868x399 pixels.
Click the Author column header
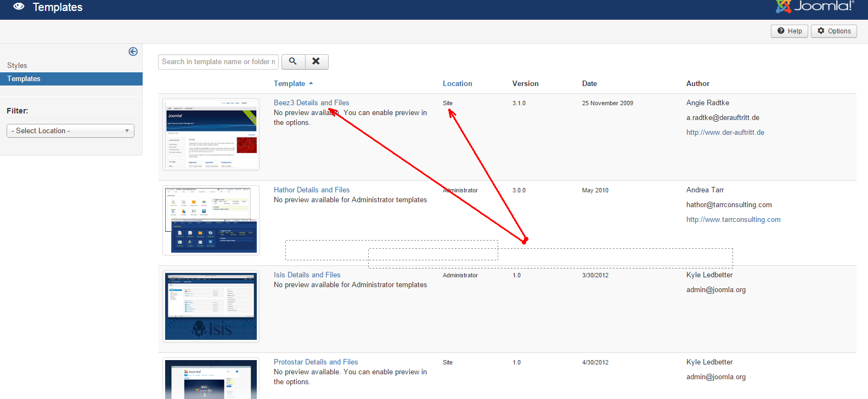tap(698, 83)
